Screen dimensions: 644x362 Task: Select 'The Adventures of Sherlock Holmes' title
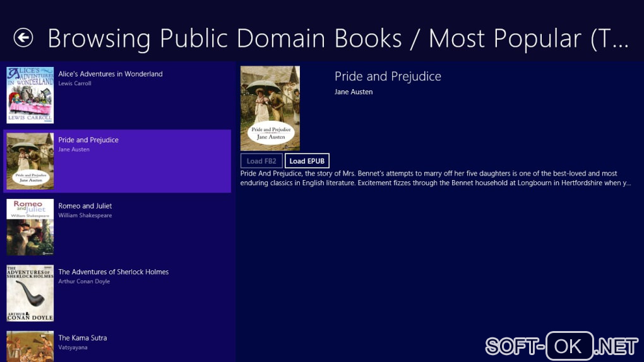(114, 272)
